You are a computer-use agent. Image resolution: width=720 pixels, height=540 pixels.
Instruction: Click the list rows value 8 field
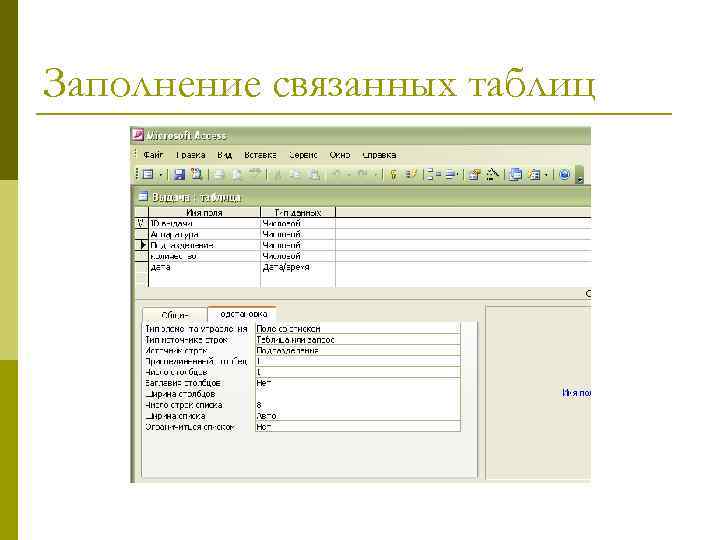click(357, 405)
